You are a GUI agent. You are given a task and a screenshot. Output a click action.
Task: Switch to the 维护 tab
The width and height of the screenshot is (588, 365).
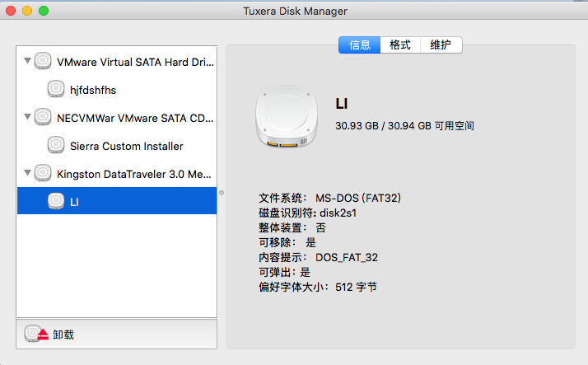tap(441, 45)
